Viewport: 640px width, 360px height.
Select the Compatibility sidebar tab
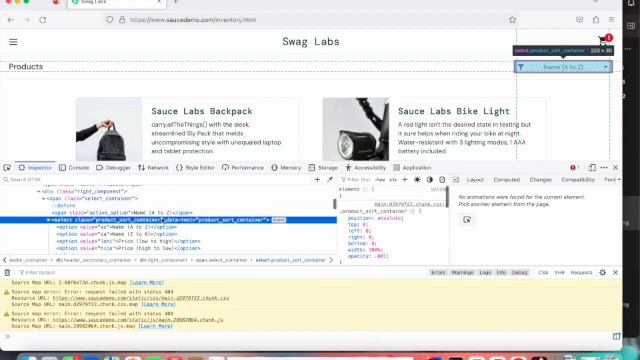578,180
